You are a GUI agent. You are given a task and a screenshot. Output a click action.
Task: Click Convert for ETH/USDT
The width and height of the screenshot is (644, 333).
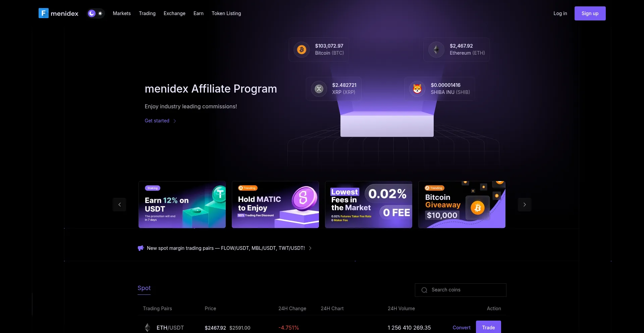[x=462, y=328]
